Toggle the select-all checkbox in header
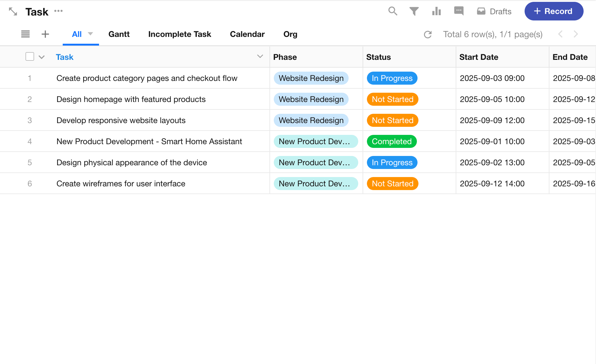 [30, 57]
